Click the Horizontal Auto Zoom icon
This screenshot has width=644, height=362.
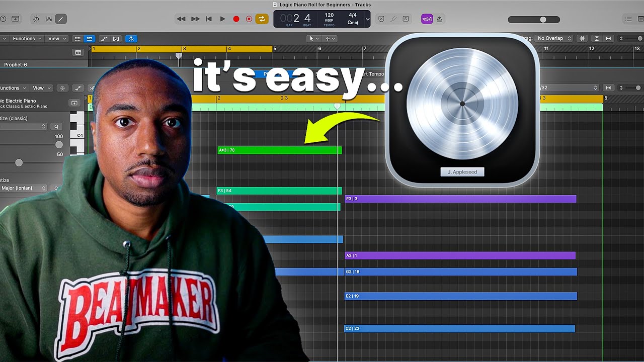[x=608, y=39]
